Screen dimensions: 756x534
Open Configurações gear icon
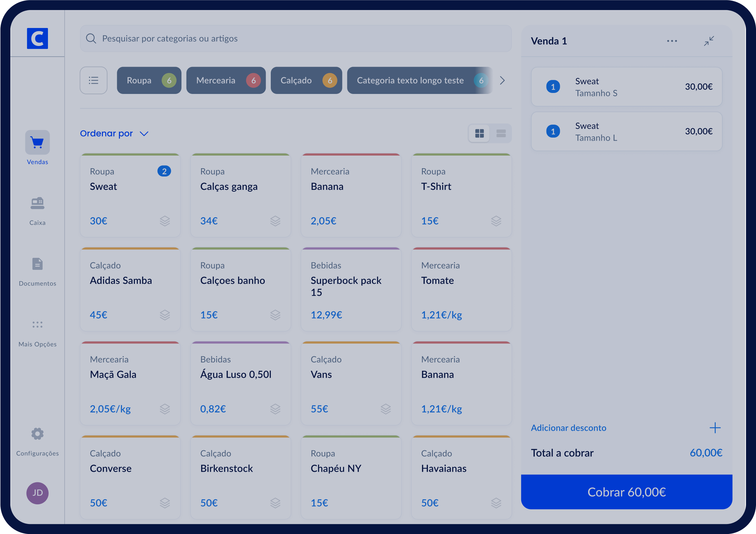coord(37,434)
